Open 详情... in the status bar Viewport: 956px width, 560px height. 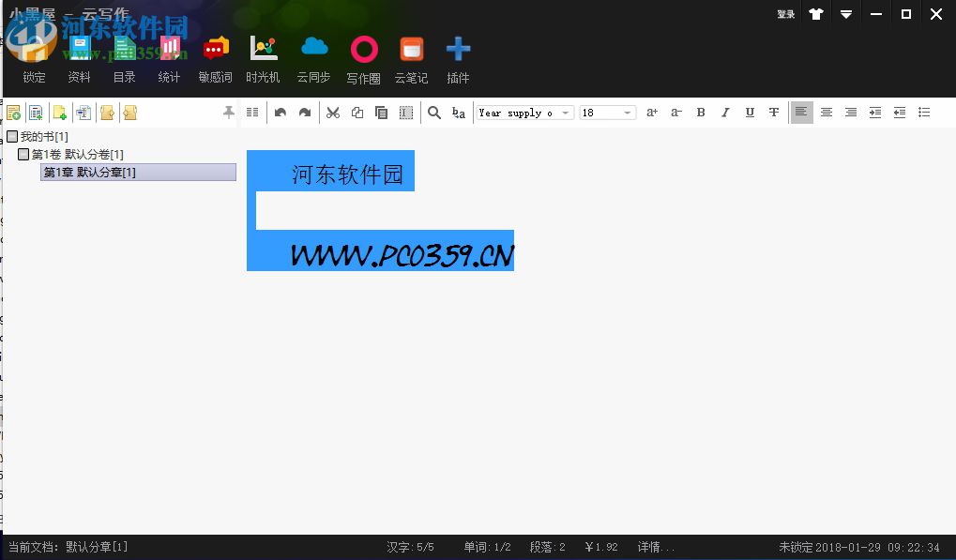click(x=656, y=547)
